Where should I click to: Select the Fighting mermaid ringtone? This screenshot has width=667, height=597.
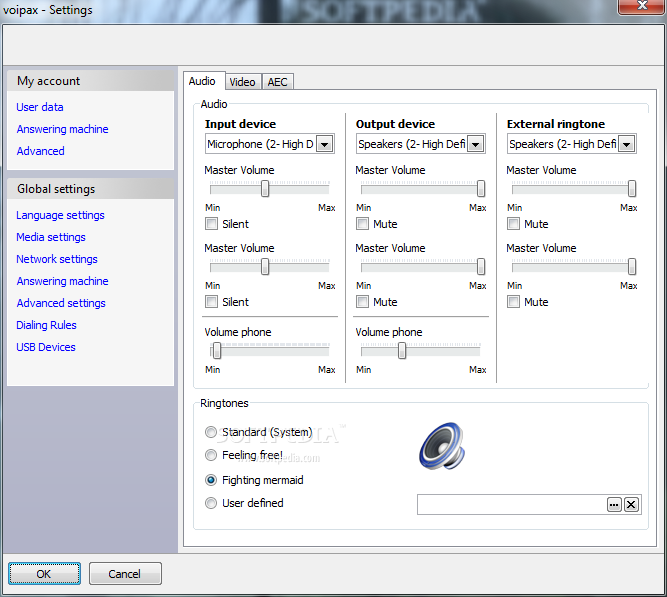click(x=211, y=480)
